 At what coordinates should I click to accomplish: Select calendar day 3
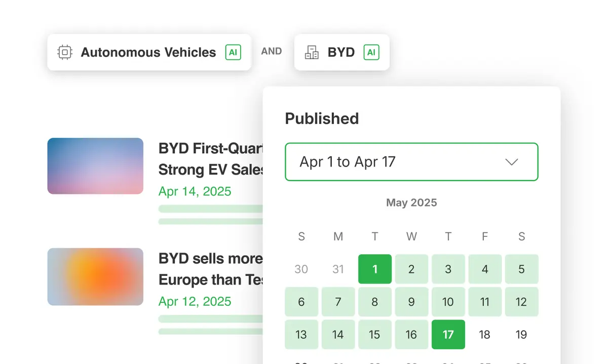click(448, 269)
